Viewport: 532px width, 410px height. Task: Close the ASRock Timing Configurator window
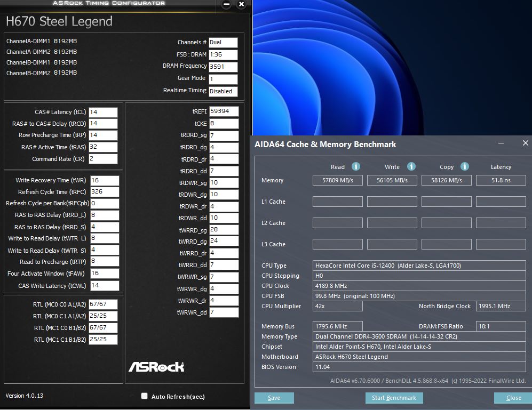point(241,4)
